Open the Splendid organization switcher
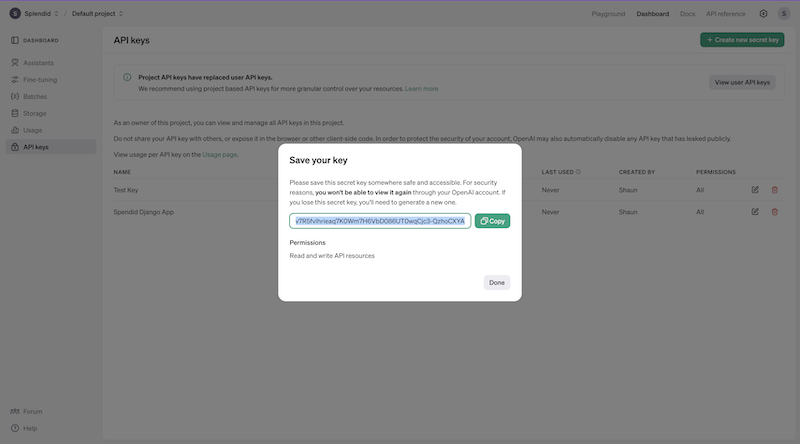The width and height of the screenshot is (800, 444). [x=41, y=14]
